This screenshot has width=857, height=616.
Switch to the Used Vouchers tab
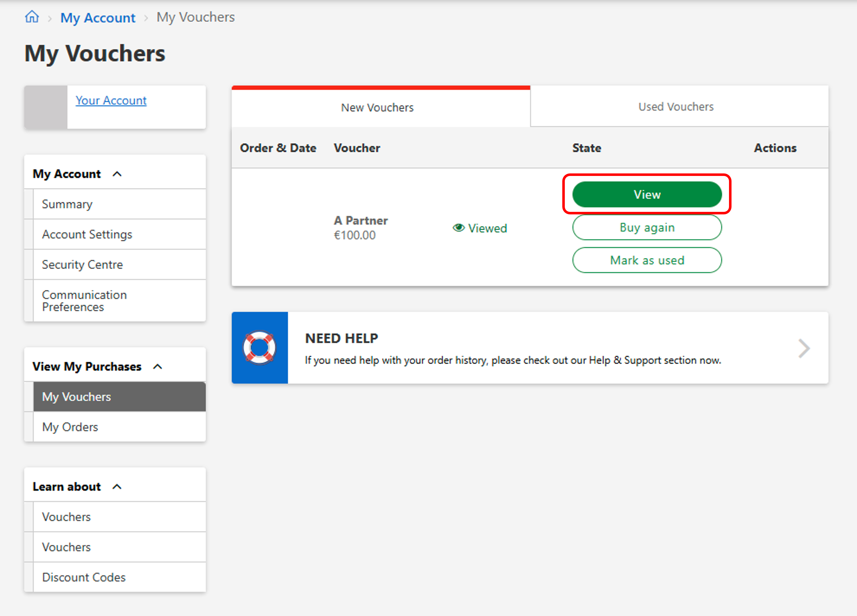680,107
